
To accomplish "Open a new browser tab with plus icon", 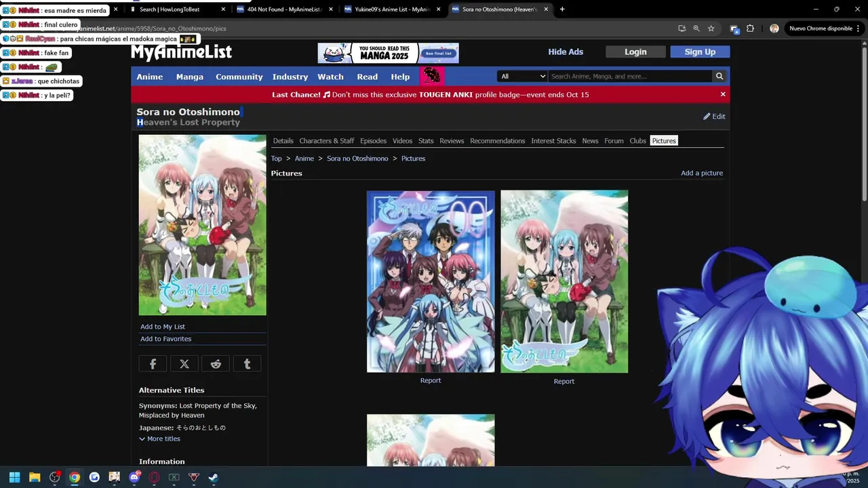I will point(562,9).
